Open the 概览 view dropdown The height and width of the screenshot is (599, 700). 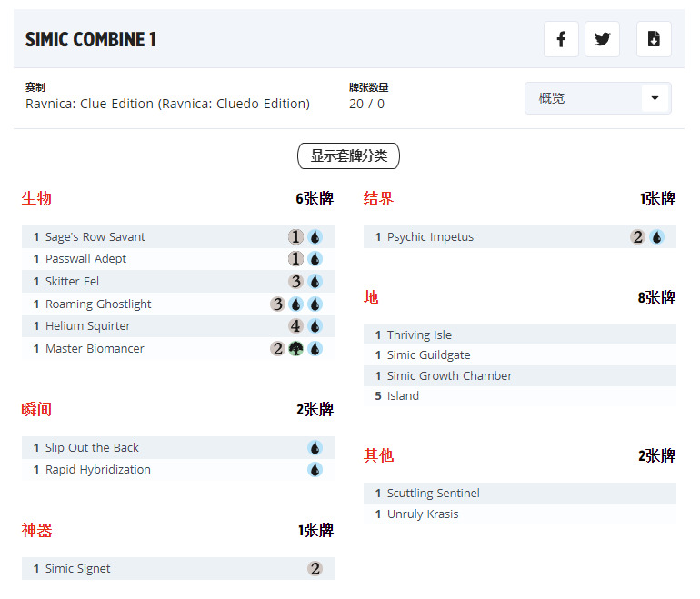click(x=586, y=98)
